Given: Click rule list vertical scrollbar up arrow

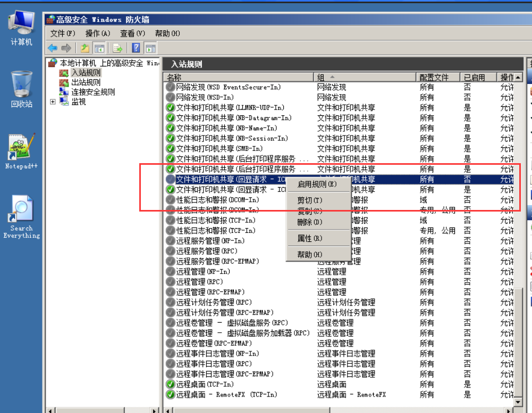Looking at the screenshot, I should pos(518,78).
